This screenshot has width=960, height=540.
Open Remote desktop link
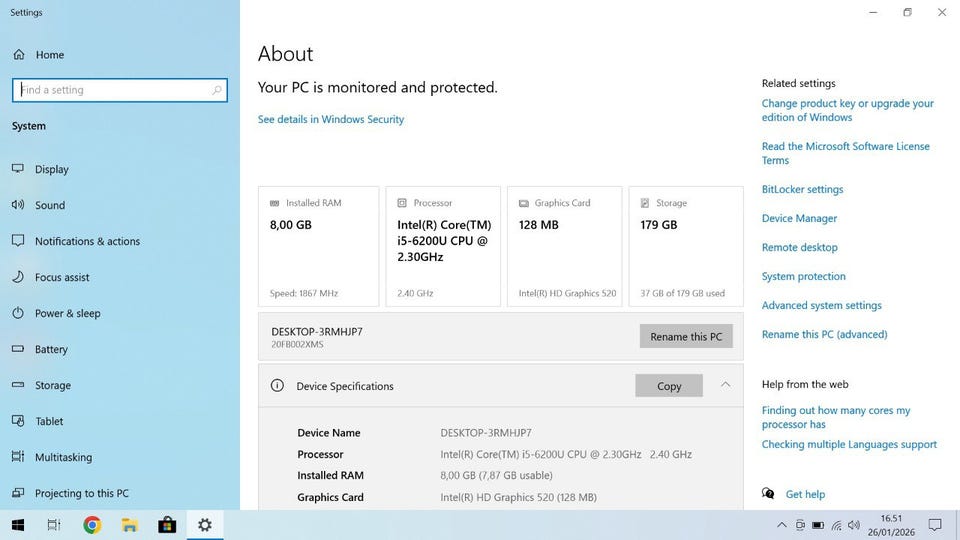[x=800, y=247]
